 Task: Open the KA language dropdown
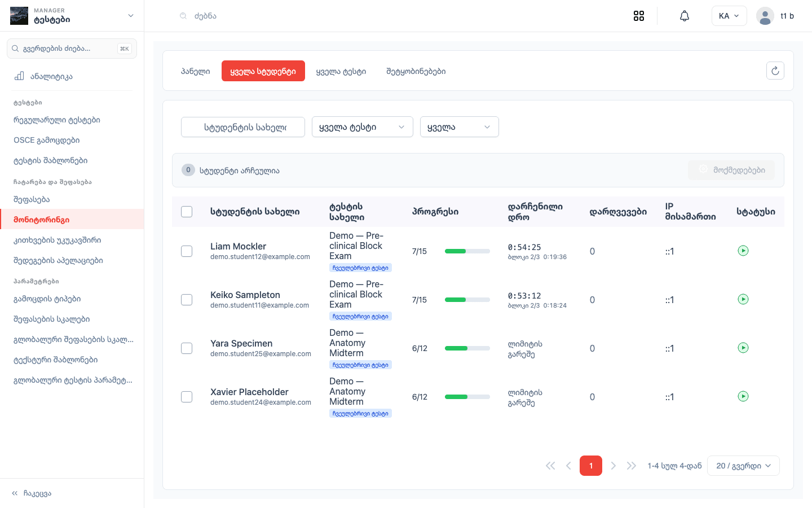(729, 16)
